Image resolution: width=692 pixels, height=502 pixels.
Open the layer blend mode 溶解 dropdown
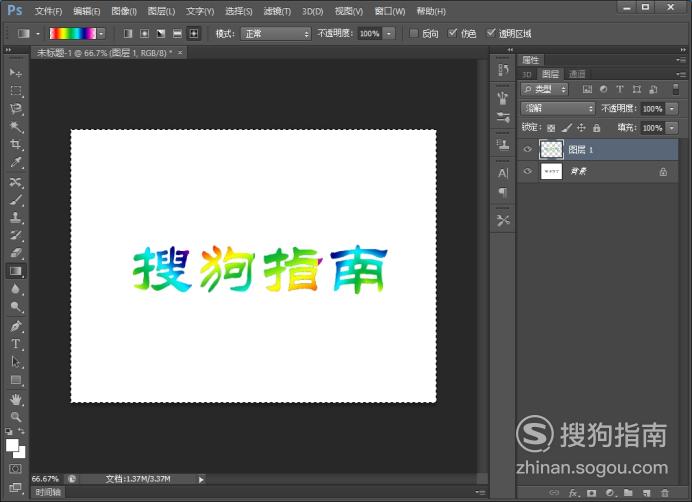(x=558, y=108)
